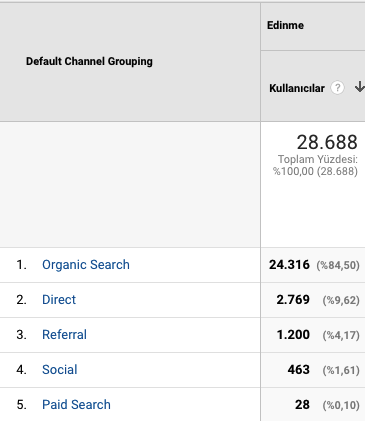The image size is (365, 421).
Task: Select the %84,50 percentage for Organic Search
Action: pyautogui.click(x=338, y=265)
